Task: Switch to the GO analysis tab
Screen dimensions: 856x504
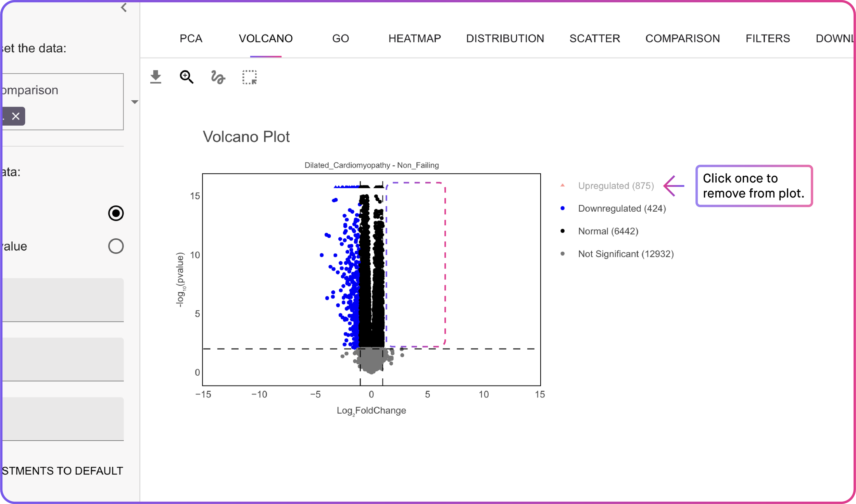Action: tap(340, 38)
